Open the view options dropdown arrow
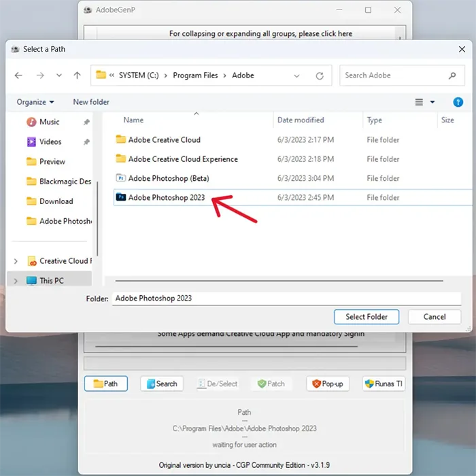Screen dimensions: 476x476 coord(432,102)
